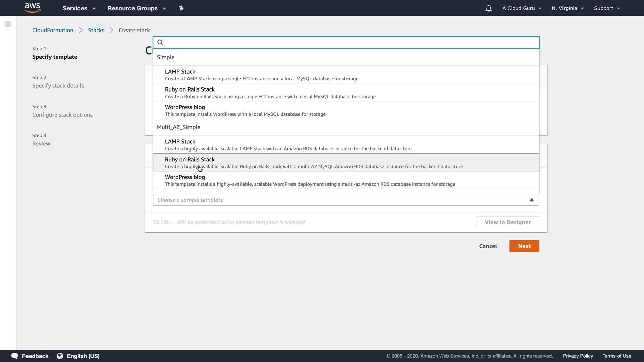Open the hamburger side navigation menu
Viewport: 644px width, 362px height.
(8, 24)
